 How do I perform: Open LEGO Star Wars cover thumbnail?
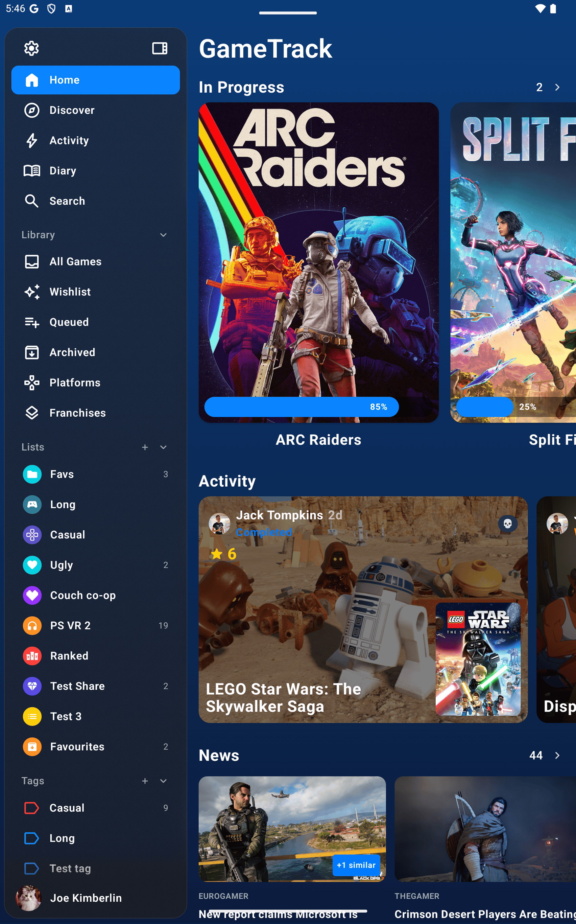tap(478, 659)
